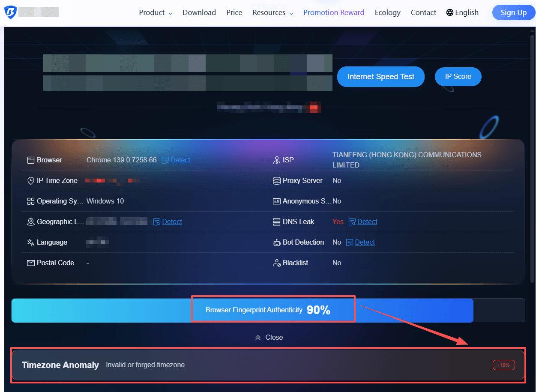
Task: Click the Browser Fingerprint Authenticity progress bar
Action: point(268,310)
